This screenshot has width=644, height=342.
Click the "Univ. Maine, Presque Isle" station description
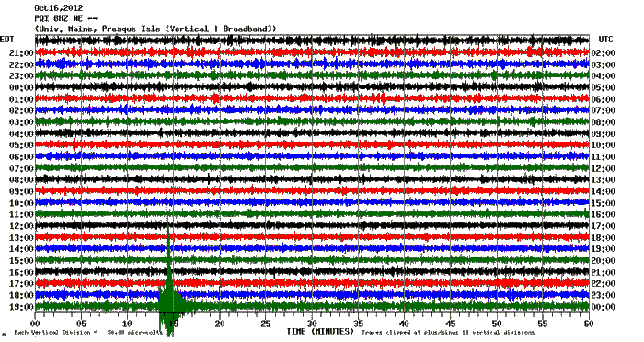coord(155,28)
